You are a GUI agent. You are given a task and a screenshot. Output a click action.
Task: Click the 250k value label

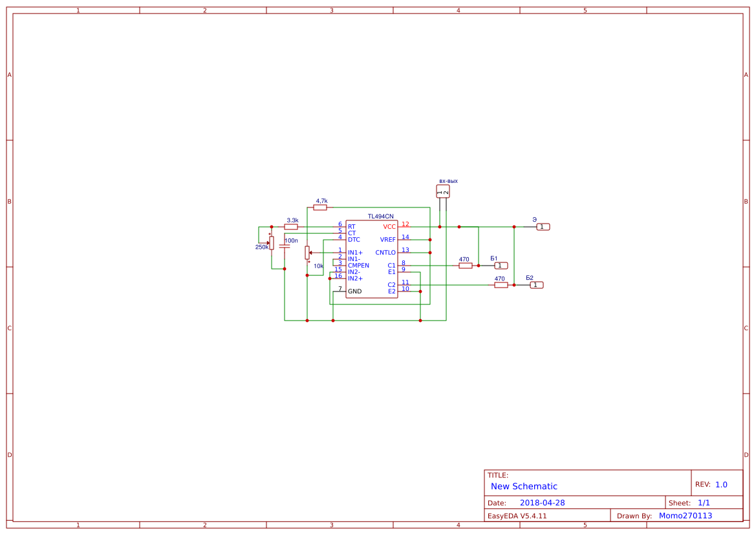[262, 247]
